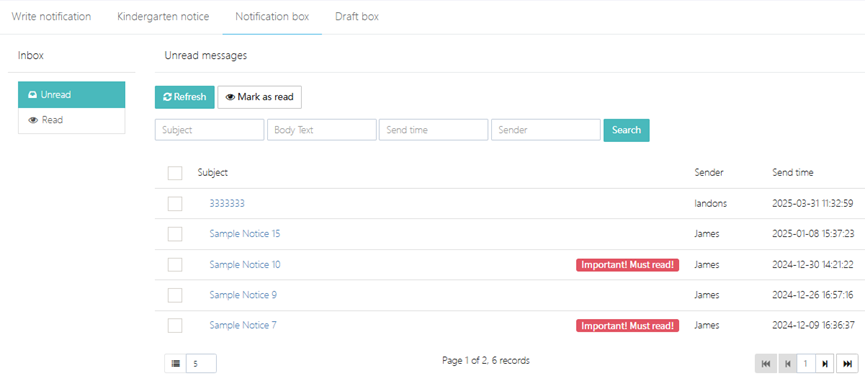The height and width of the screenshot is (376, 865).
Task: Open the Read folder with eye icon
Action: tap(72, 120)
